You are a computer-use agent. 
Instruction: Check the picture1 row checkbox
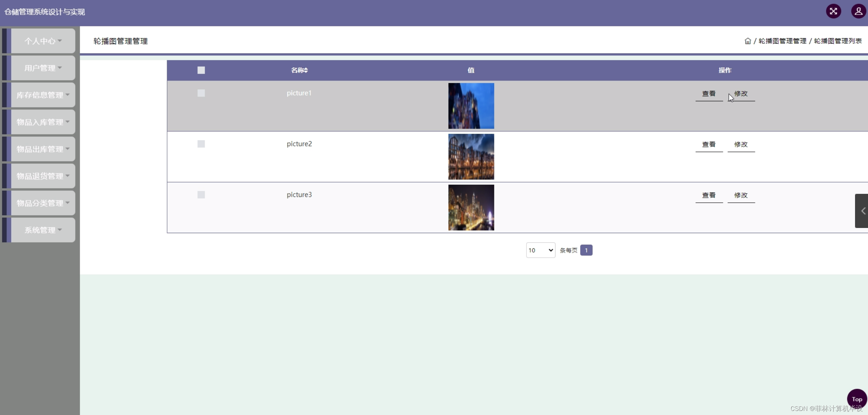[201, 93]
